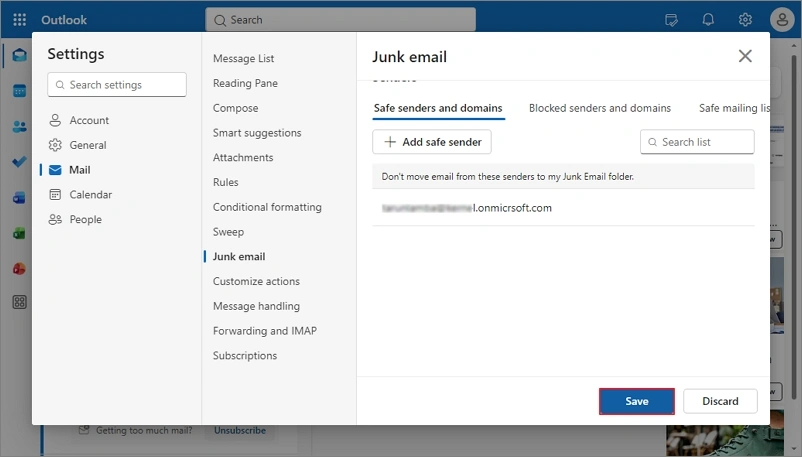Open the To Do checkmark icon in rail
Viewport: 802px width, 457px height.
pos(19,162)
